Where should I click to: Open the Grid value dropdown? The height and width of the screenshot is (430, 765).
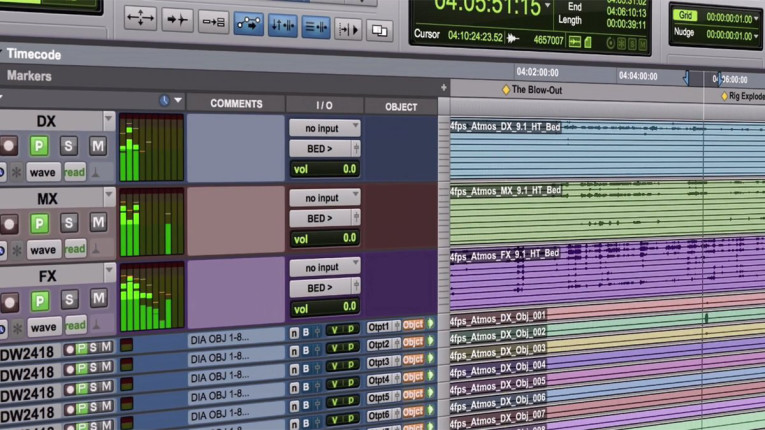[x=756, y=19]
